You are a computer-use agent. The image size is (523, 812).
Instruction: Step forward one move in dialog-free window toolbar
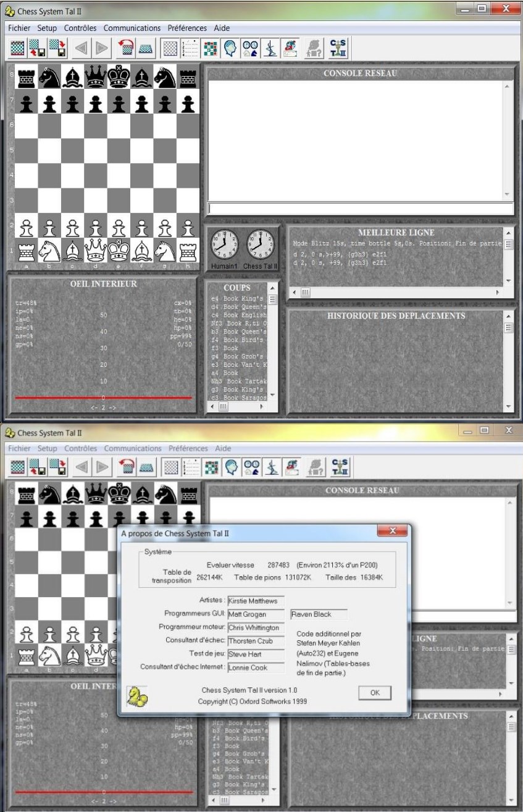click(102, 48)
